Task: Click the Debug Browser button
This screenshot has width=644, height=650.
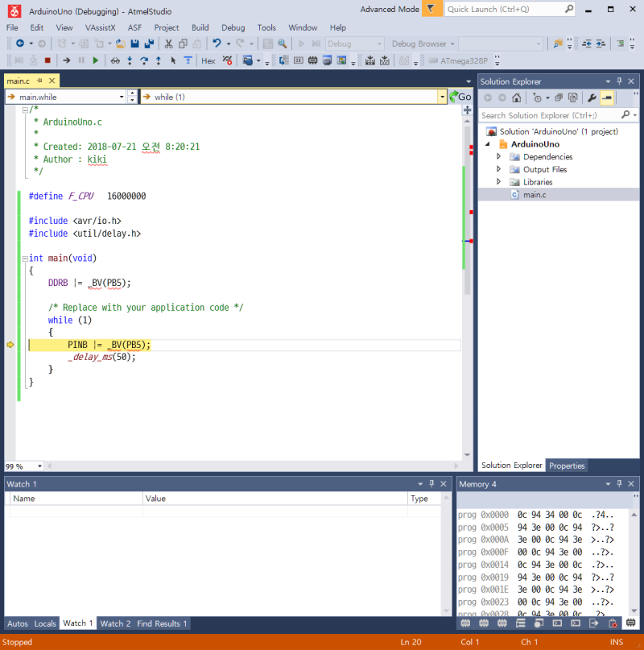Action: [x=423, y=44]
